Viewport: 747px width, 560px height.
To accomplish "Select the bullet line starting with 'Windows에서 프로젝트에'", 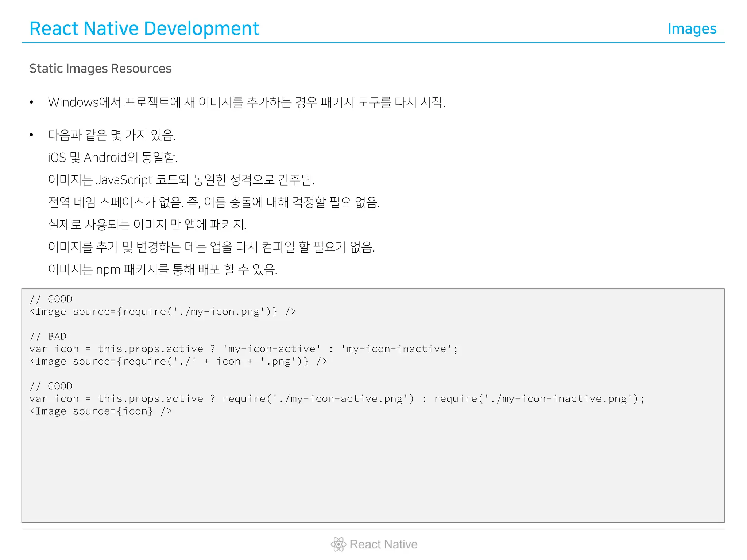I will [x=247, y=102].
